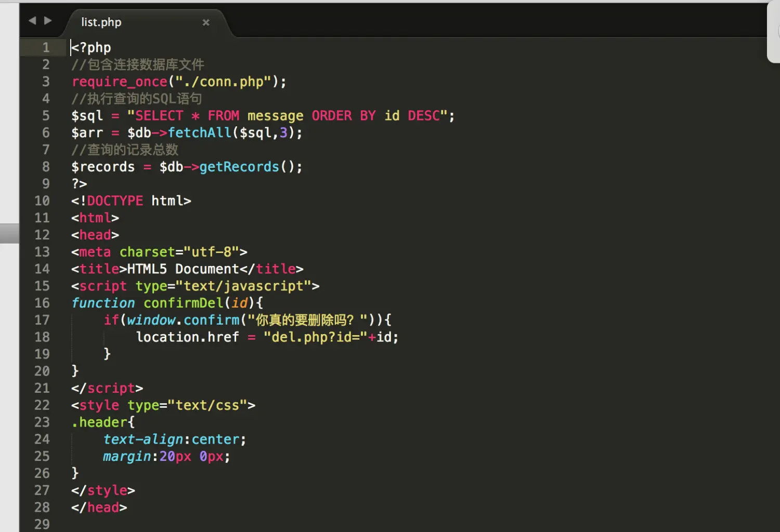The image size is (780, 532).
Task: Click line number 20 in gutter
Action: (x=42, y=371)
